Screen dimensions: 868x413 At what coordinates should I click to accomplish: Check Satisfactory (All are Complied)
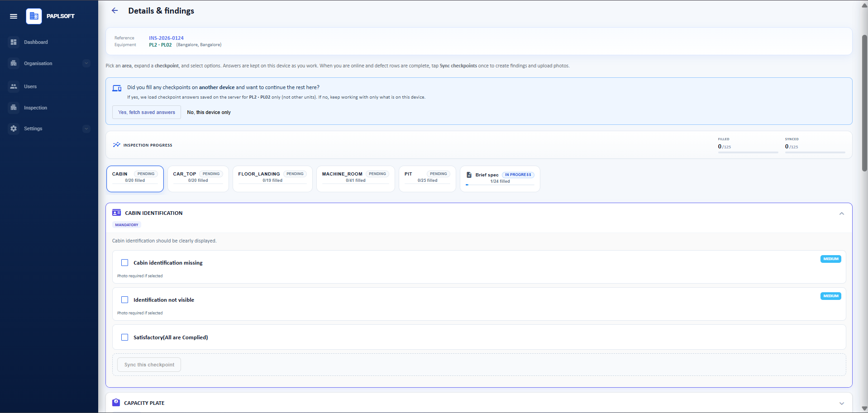124,337
